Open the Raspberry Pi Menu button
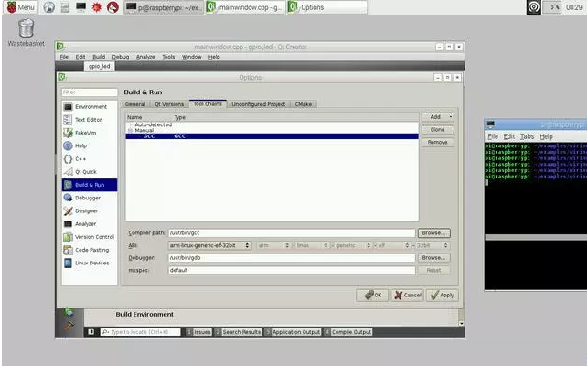The image size is (588, 366). (20, 7)
